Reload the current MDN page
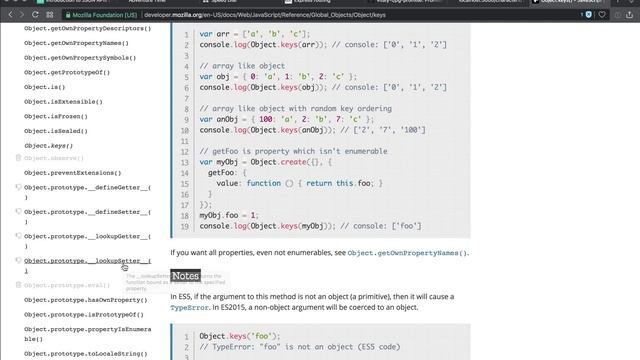 (x=35, y=15)
